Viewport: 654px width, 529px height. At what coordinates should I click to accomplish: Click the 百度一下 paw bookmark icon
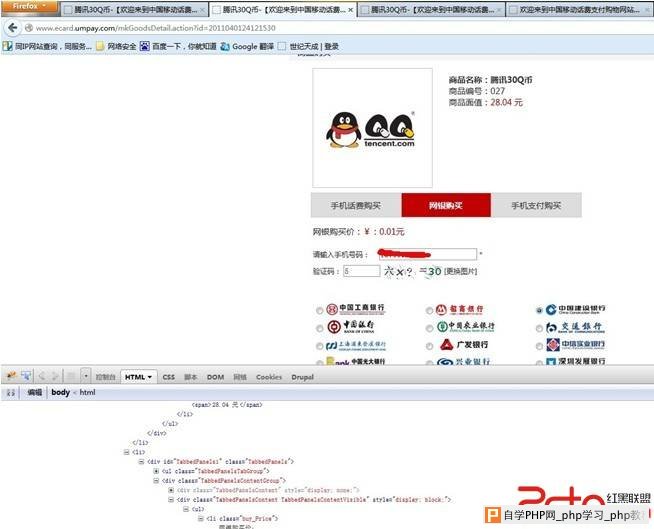[144, 46]
